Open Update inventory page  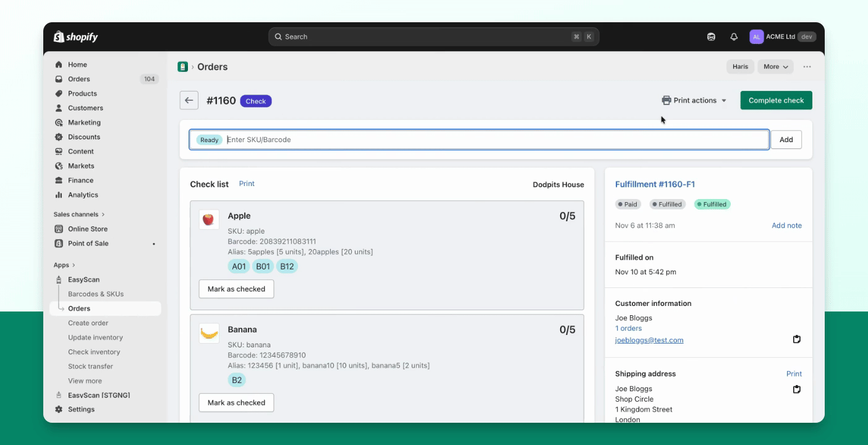[x=95, y=337]
